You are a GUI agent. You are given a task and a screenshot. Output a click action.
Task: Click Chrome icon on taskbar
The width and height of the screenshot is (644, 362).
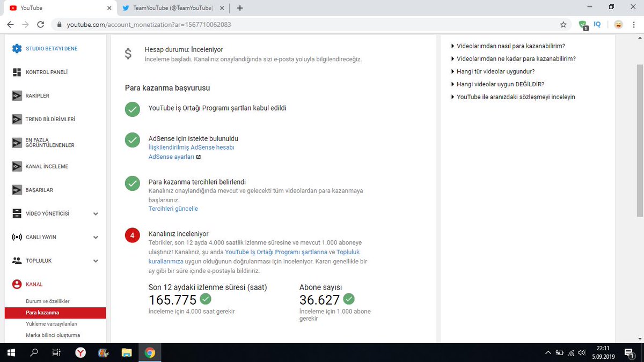150,352
